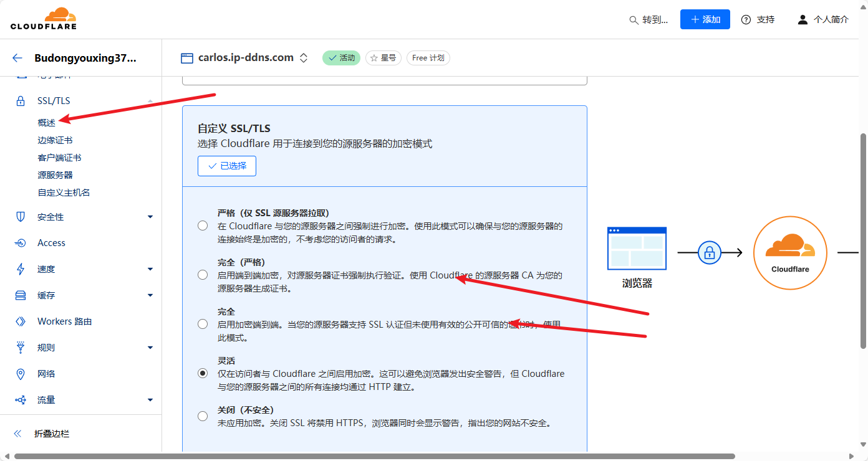
Task: Click the Free 计划 badge
Action: [428, 58]
